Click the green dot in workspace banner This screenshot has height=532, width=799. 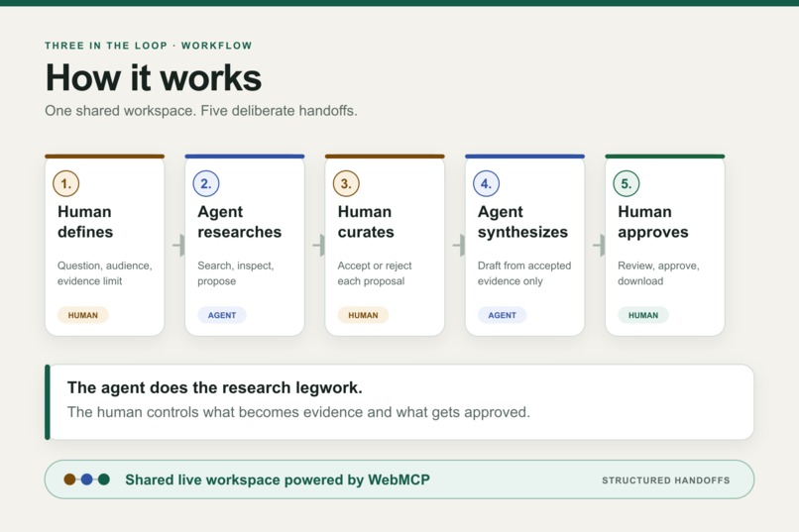point(104,479)
